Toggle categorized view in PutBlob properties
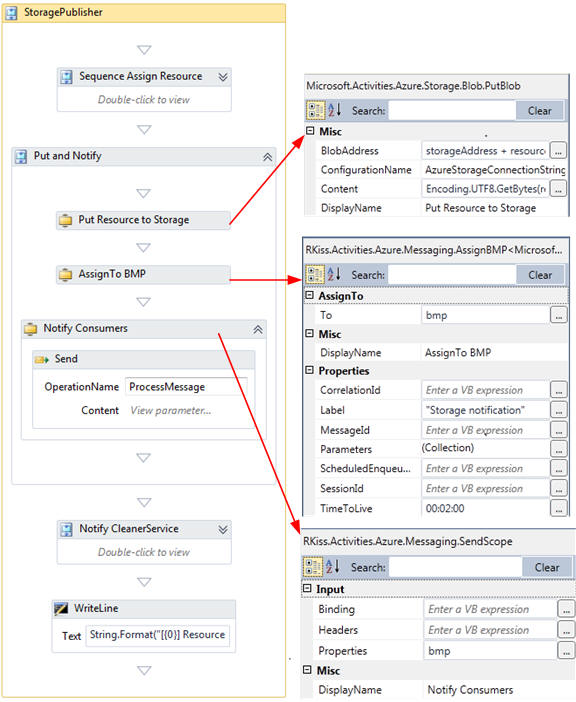 point(315,110)
